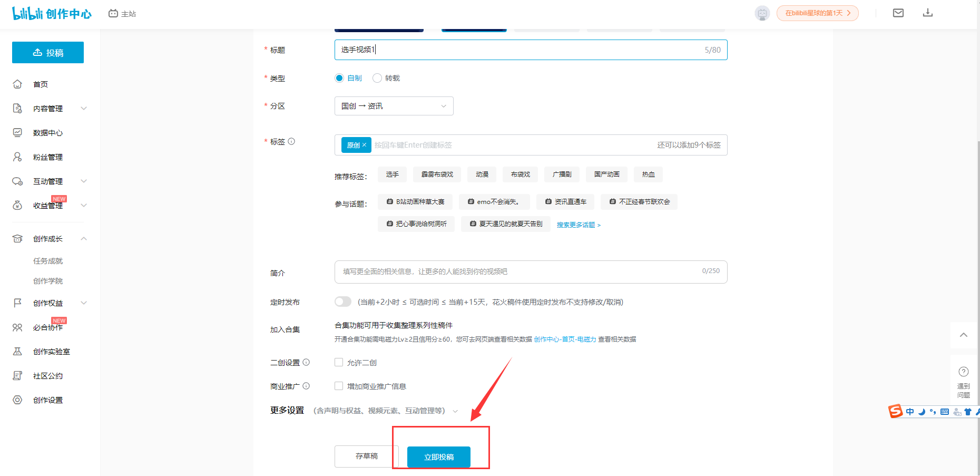The image size is (980, 476).
Task: Join topic 把心事说给树洞听
Action: point(416,224)
